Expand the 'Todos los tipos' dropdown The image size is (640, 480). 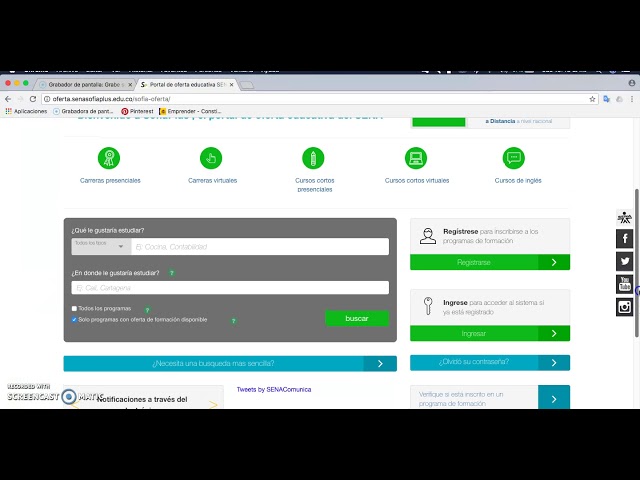click(101, 247)
